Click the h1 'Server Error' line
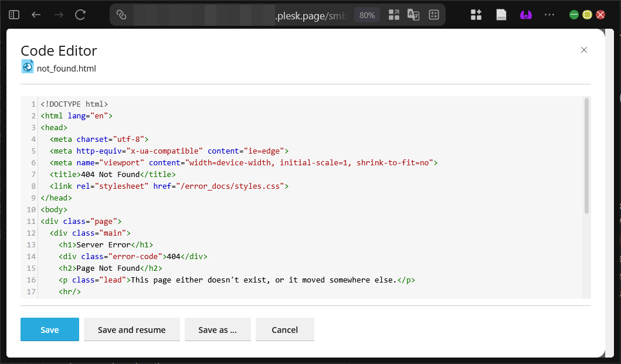The image size is (621, 364). (106, 245)
